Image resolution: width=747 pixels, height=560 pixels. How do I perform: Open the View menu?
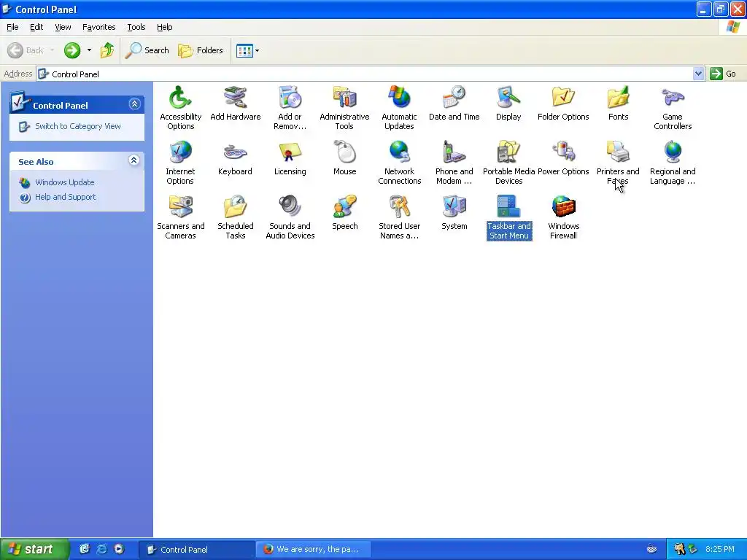pos(63,27)
